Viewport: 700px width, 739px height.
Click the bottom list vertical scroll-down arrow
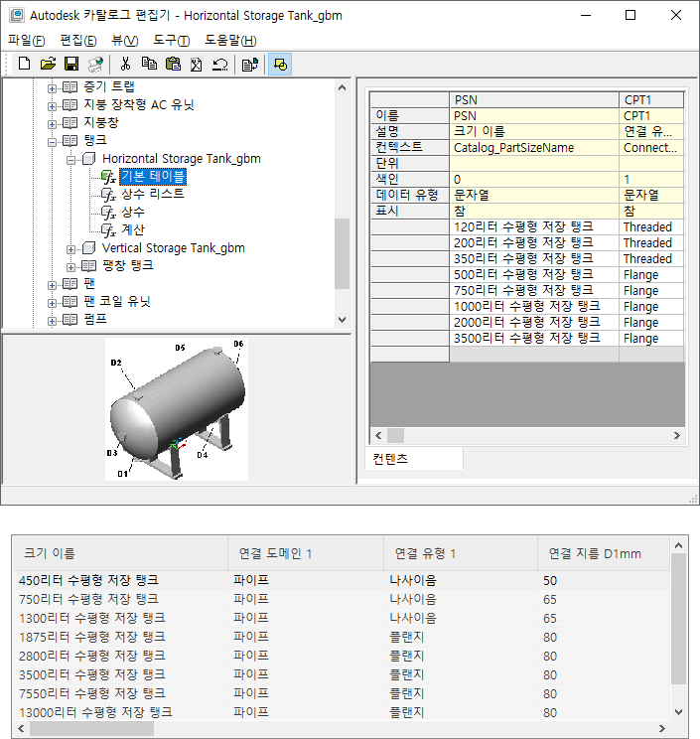[x=678, y=712]
